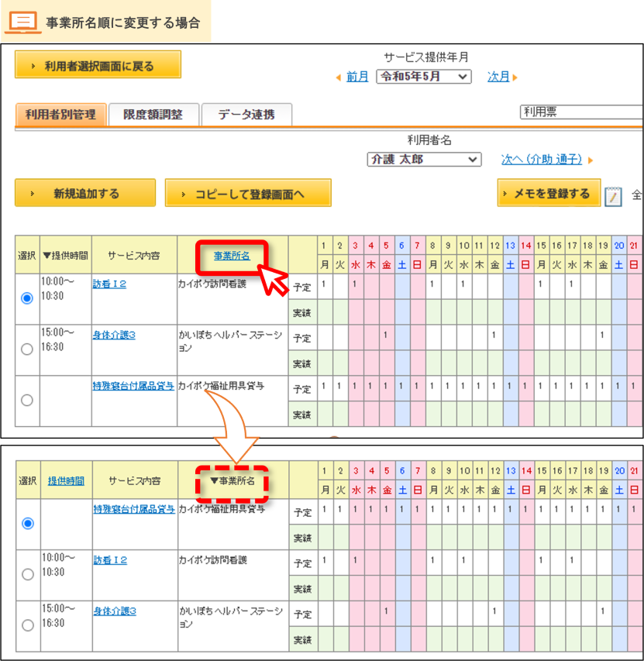
Task: Open the 利用票 selection box
Action: (582, 112)
